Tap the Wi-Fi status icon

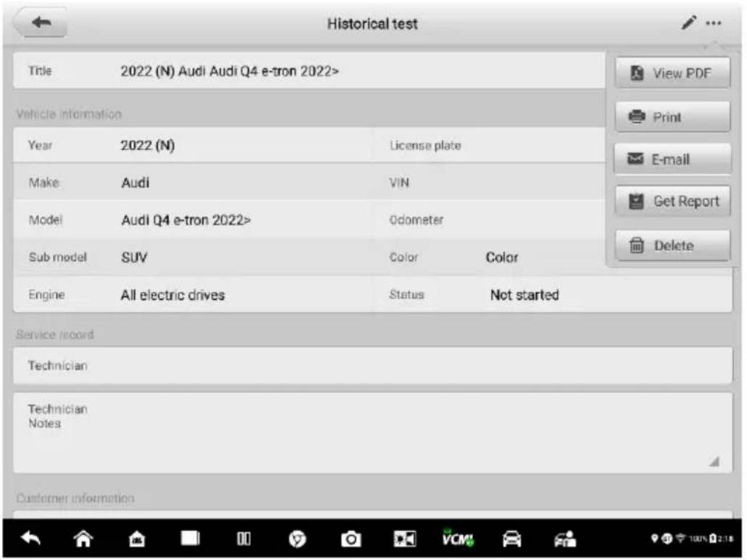click(680, 538)
